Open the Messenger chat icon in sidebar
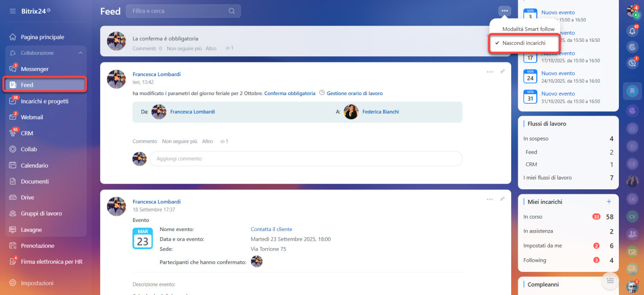 pyautogui.click(x=13, y=69)
